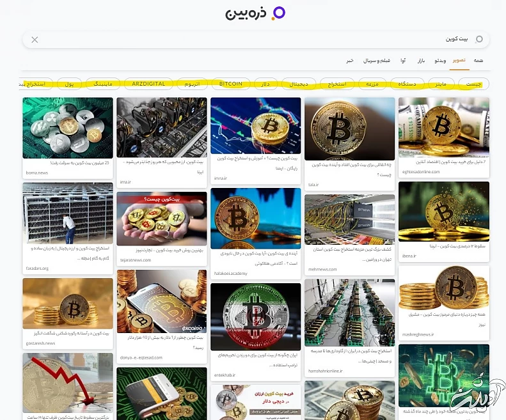Open the green neon bitcoin image
506x420 pixels.
coord(444,375)
